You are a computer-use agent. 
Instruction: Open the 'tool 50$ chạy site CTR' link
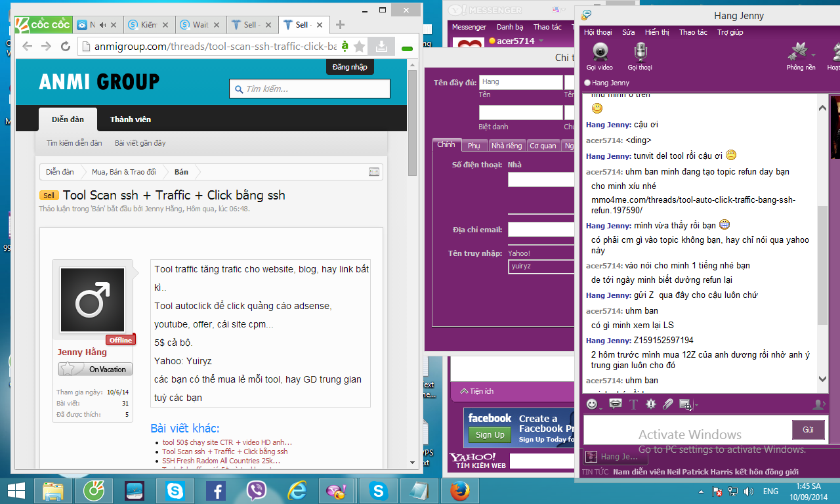227,442
